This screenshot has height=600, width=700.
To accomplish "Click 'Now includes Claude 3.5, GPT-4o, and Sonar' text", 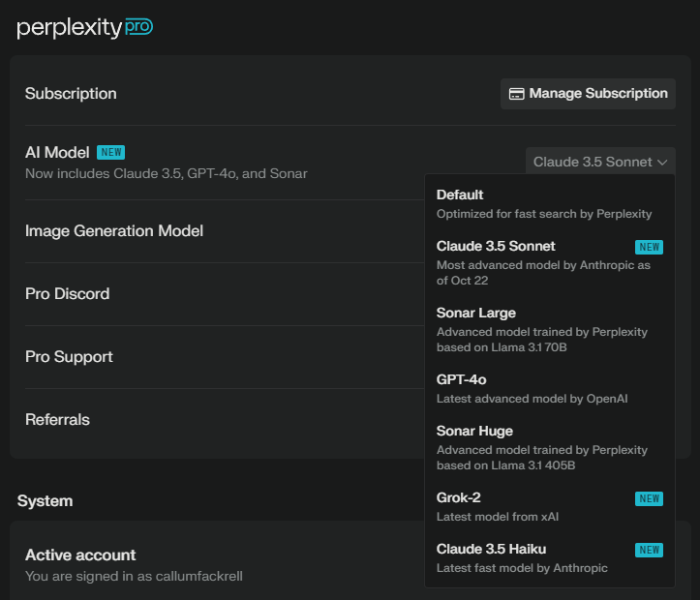I will [167, 173].
